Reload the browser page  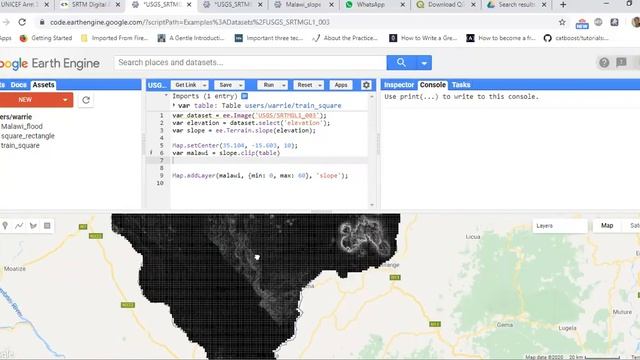click(x=22, y=22)
